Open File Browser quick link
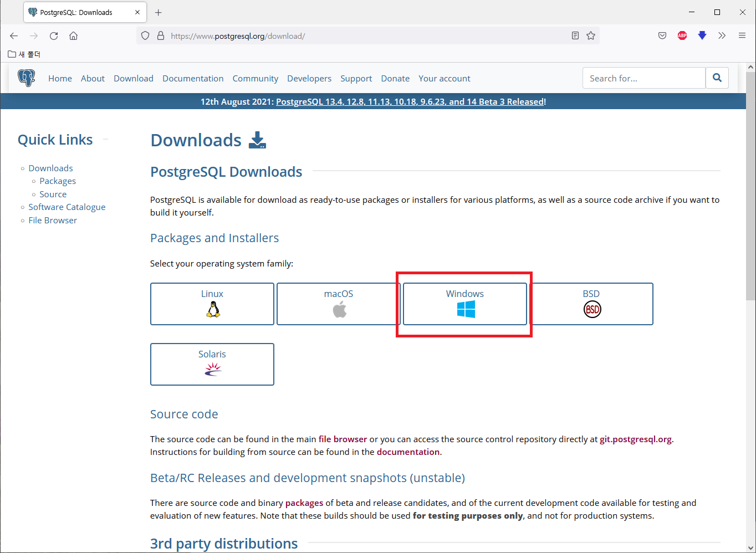The image size is (756, 553). pyautogui.click(x=53, y=220)
